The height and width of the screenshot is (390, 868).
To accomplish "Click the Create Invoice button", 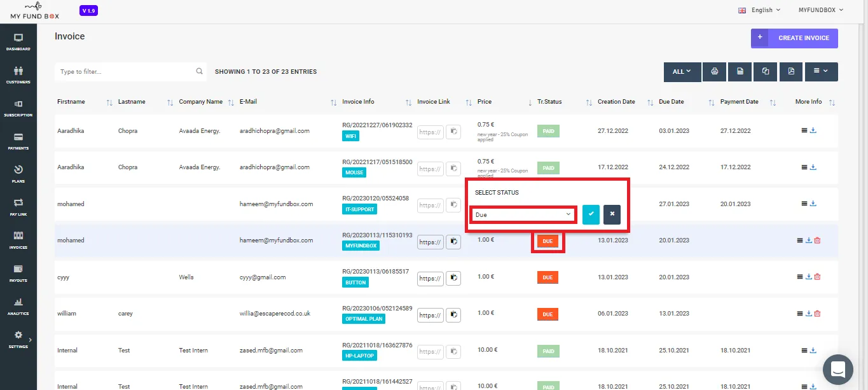I will tap(794, 38).
